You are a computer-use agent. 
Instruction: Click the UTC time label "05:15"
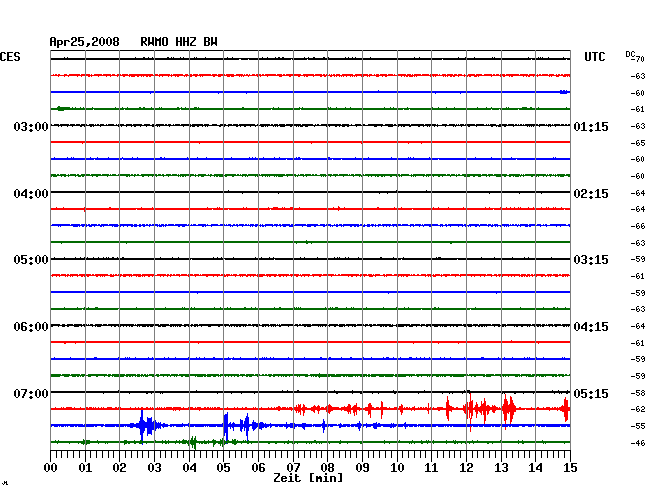pyautogui.click(x=591, y=393)
